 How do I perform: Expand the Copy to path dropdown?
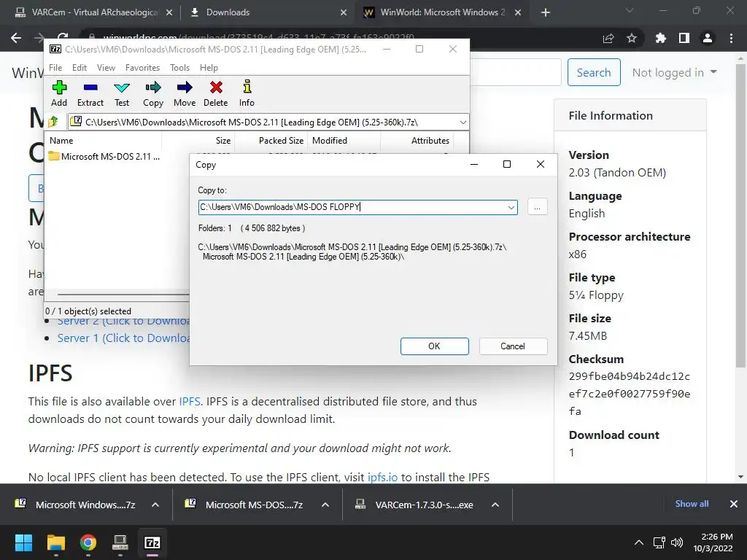[x=511, y=207]
